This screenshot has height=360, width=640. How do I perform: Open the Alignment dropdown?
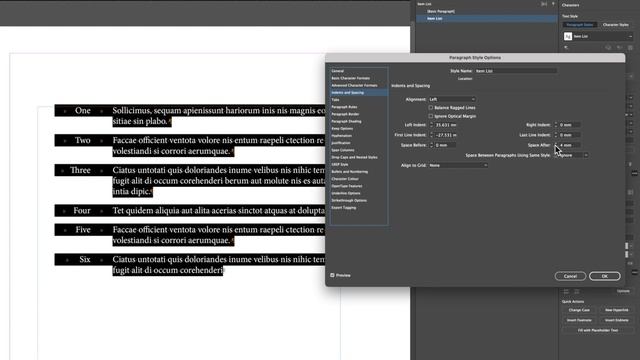coord(452,99)
